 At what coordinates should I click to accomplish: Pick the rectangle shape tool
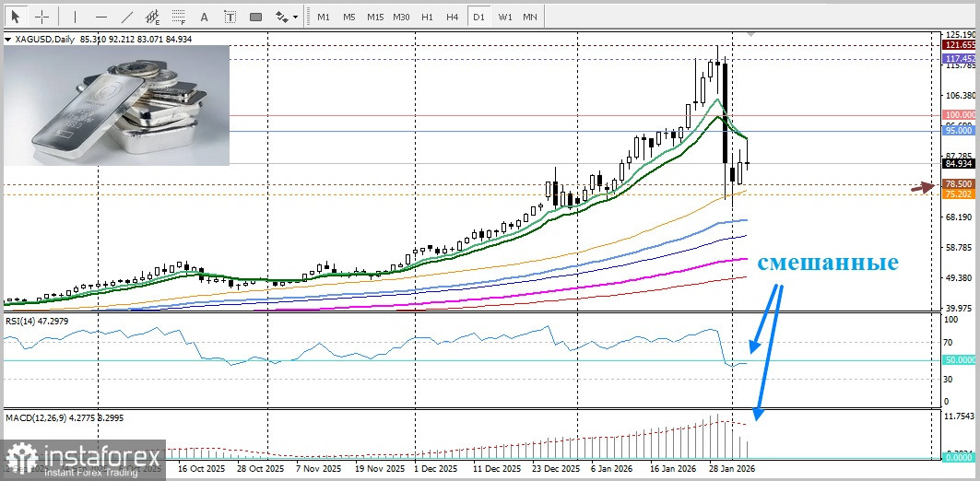click(x=256, y=17)
